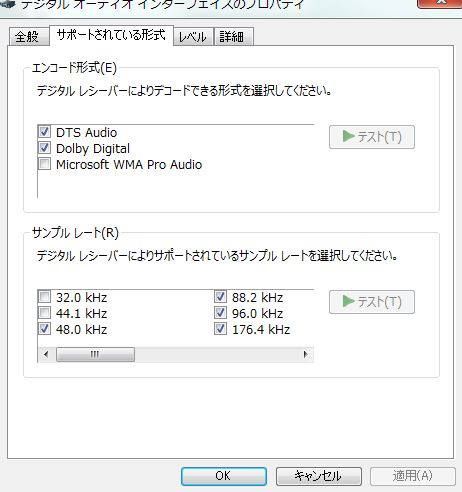Click the sample rate list left scroll arrow
The height and width of the screenshot is (492, 462).
point(46,354)
